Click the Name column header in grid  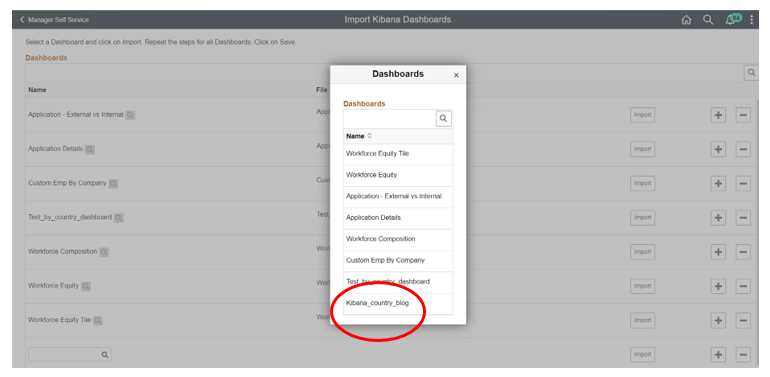tap(37, 90)
